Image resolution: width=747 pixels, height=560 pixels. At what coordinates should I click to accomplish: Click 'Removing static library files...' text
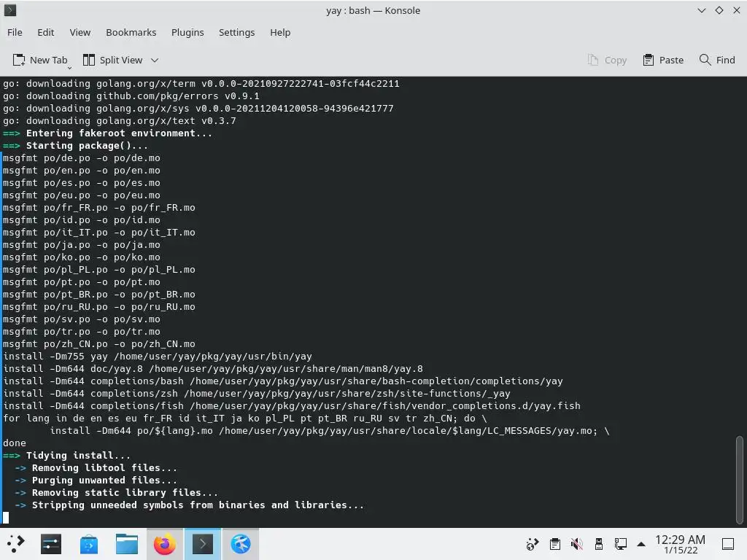(125, 493)
